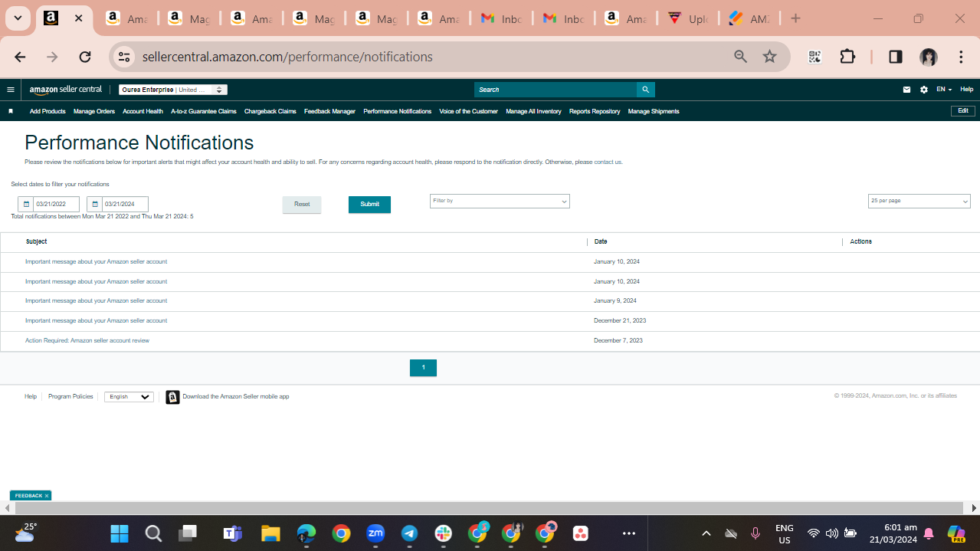Image resolution: width=980 pixels, height=551 pixels.
Task: Click the start date field 03/21/2022
Action: [x=56, y=205]
